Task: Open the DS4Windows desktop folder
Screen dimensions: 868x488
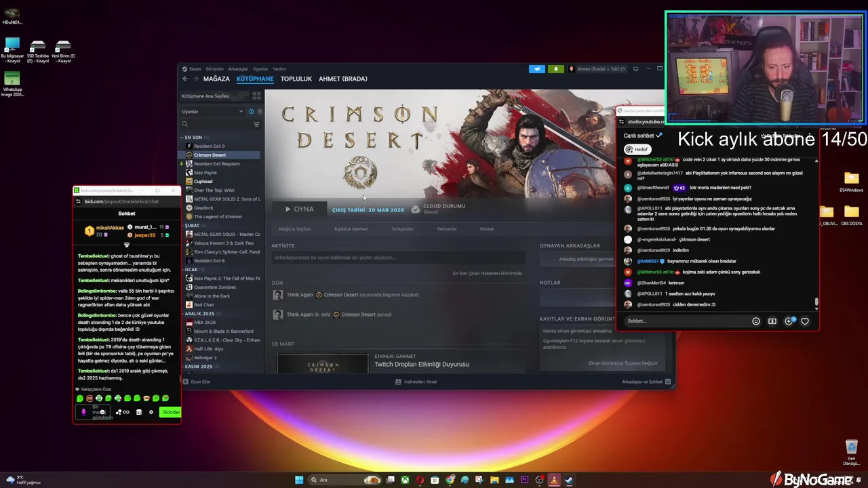Action: click(x=851, y=182)
